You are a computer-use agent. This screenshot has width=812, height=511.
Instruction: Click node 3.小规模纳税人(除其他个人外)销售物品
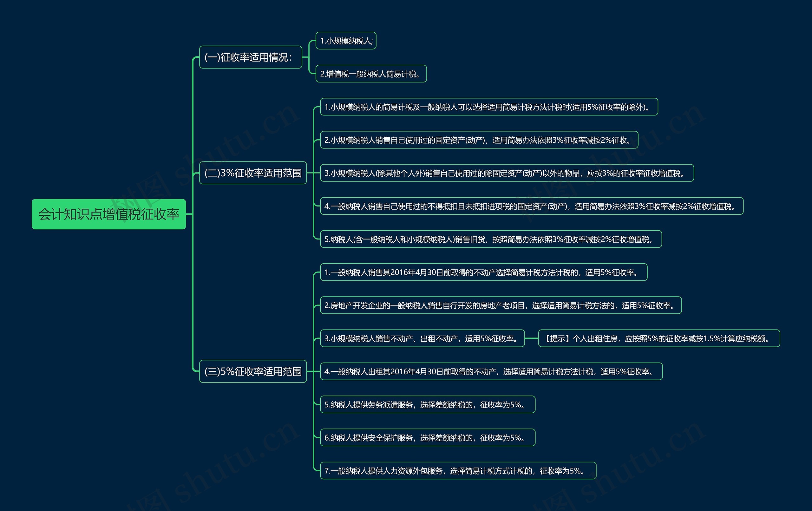(x=507, y=173)
